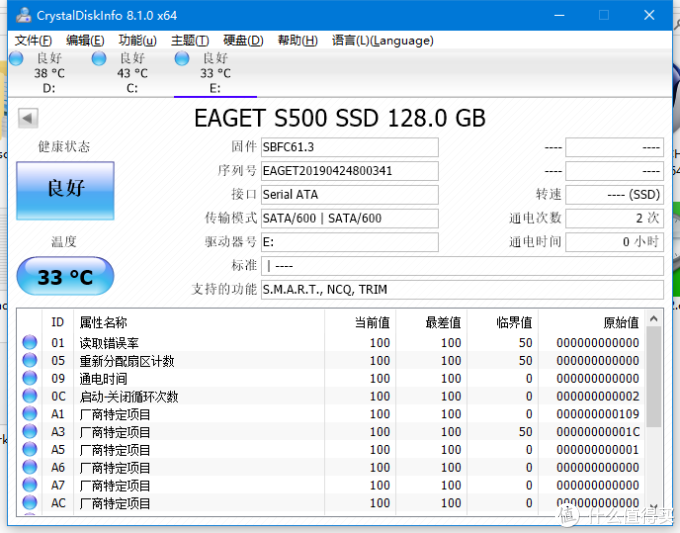Click the drive letter field E:

(x=350, y=242)
